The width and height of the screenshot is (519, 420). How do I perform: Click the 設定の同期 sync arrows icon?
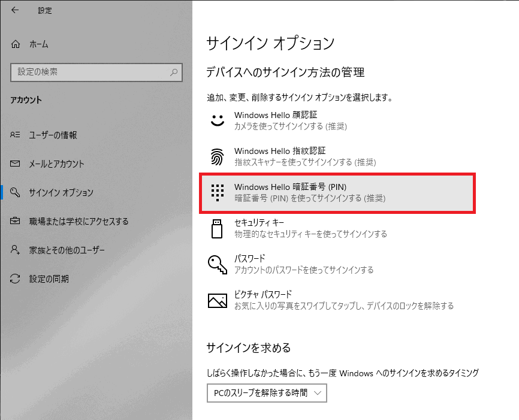click(x=15, y=279)
